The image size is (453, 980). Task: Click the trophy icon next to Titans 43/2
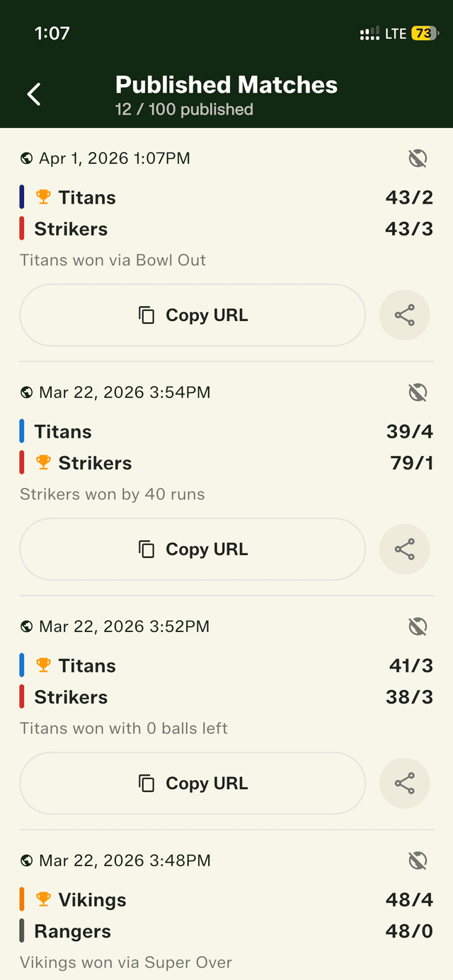pyautogui.click(x=42, y=197)
